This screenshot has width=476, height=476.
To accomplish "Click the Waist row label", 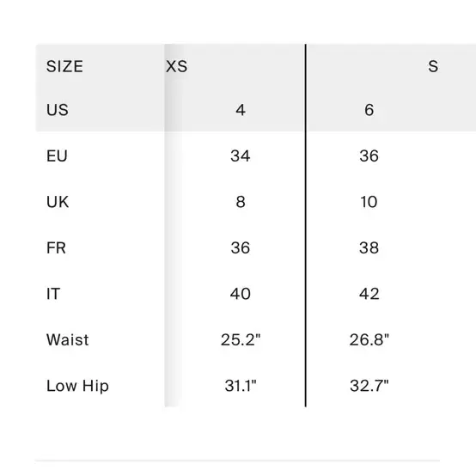I will click(67, 339).
